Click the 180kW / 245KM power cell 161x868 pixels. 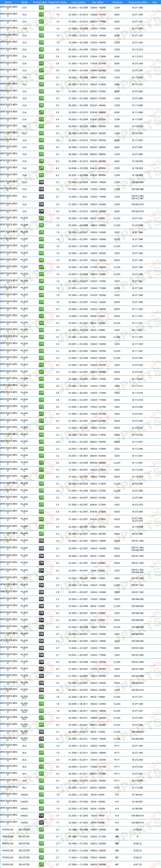point(98,864)
